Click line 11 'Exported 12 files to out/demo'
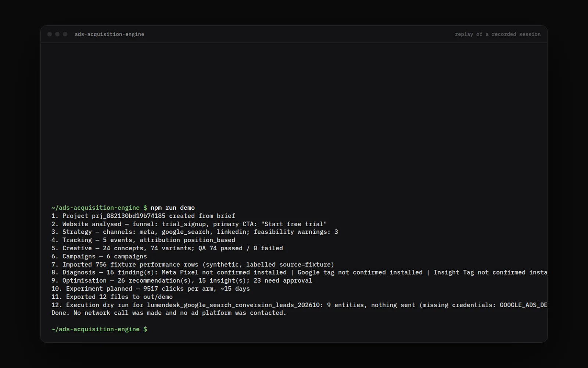Image resolution: width=588 pixels, height=368 pixels. 112,297
